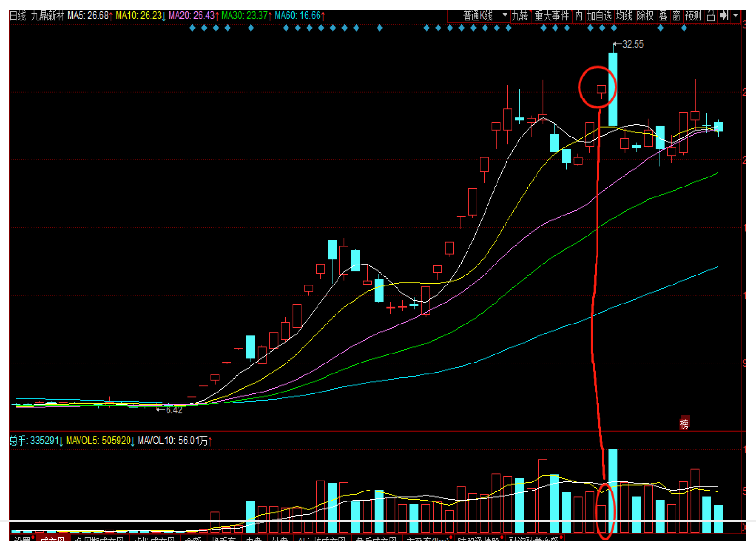Click the red 榜 badge on the chart
This screenshot has height=550, width=756.
684,423
